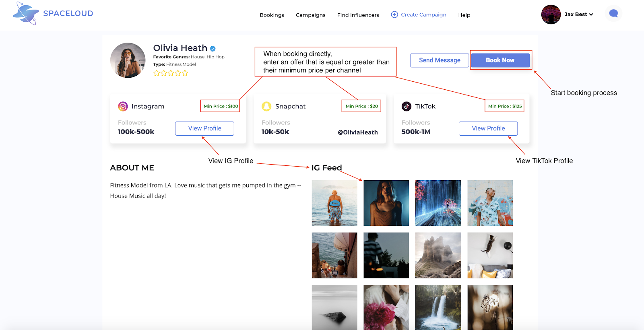Image resolution: width=644 pixels, height=330 pixels.
Task: Open the feed photo of seaside cliff terrace
Action: tap(334, 255)
